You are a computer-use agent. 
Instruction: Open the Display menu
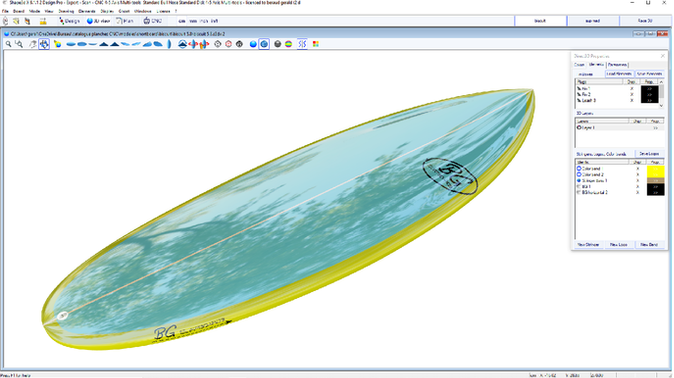point(107,11)
